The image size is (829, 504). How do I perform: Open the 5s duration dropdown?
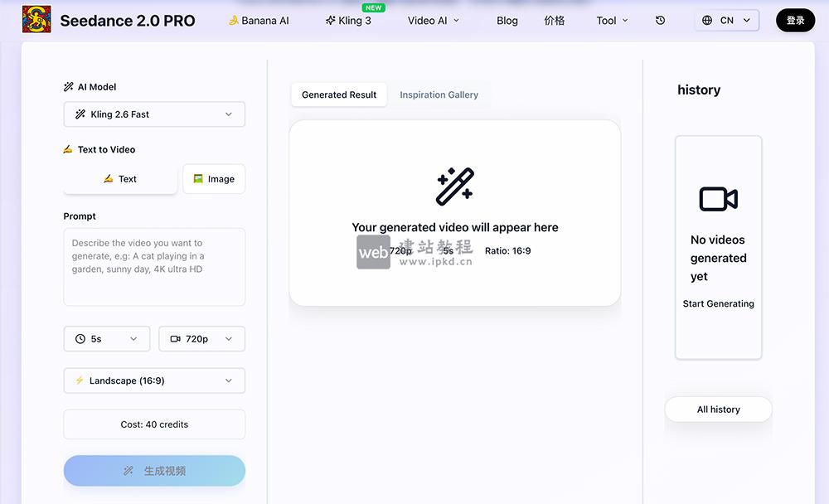click(x=106, y=338)
